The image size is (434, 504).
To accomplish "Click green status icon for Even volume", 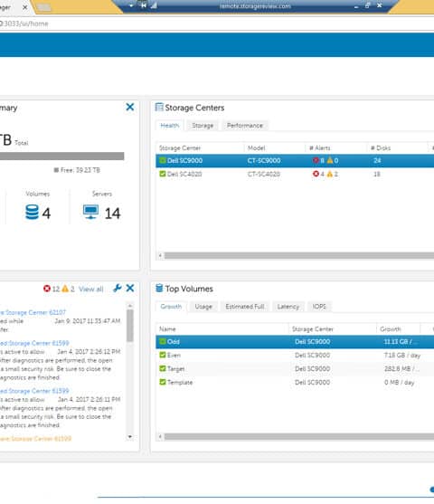I will tap(163, 355).
